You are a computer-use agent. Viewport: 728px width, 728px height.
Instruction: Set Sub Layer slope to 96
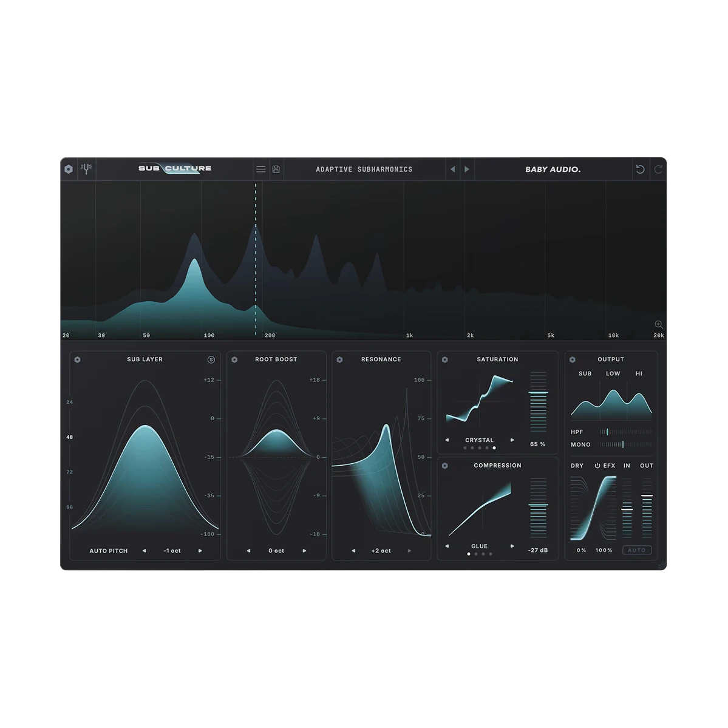(70, 507)
